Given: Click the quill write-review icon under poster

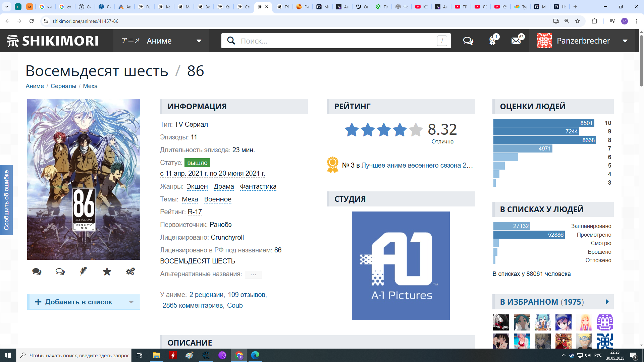Looking at the screenshot, I should point(84,271).
